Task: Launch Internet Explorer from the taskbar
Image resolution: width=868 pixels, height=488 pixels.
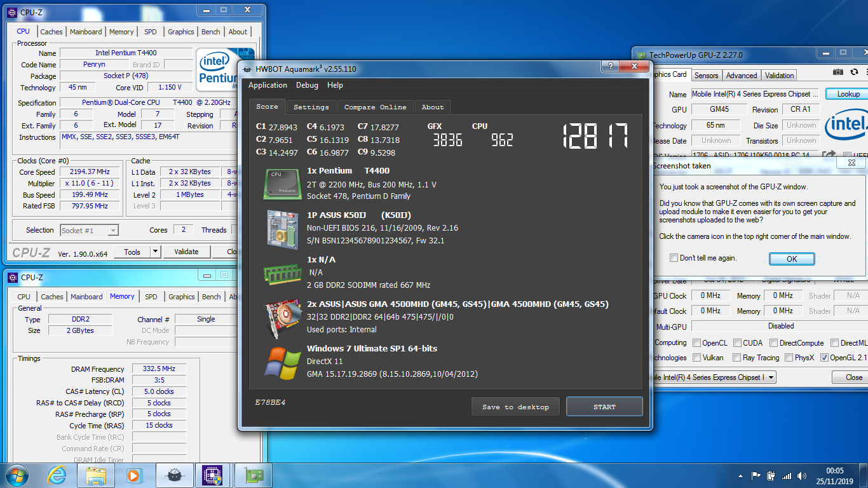Action: [x=57, y=475]
